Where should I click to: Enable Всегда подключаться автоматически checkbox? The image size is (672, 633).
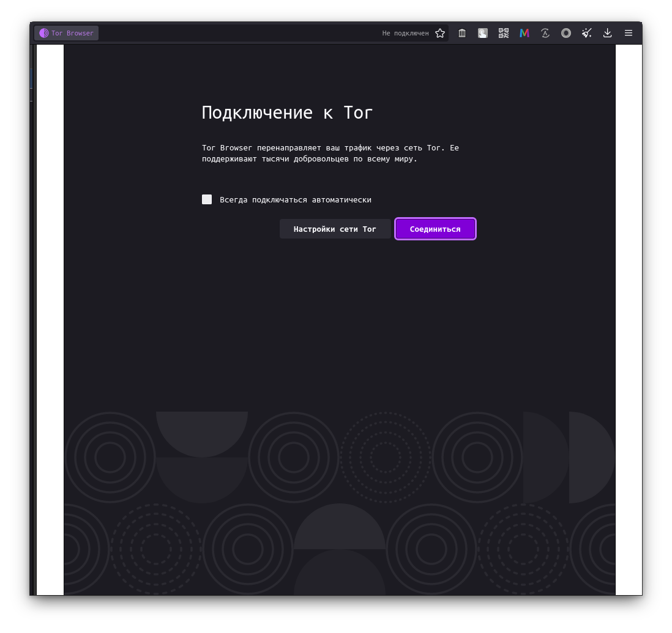pyautogui.click(x=207, y=199)
